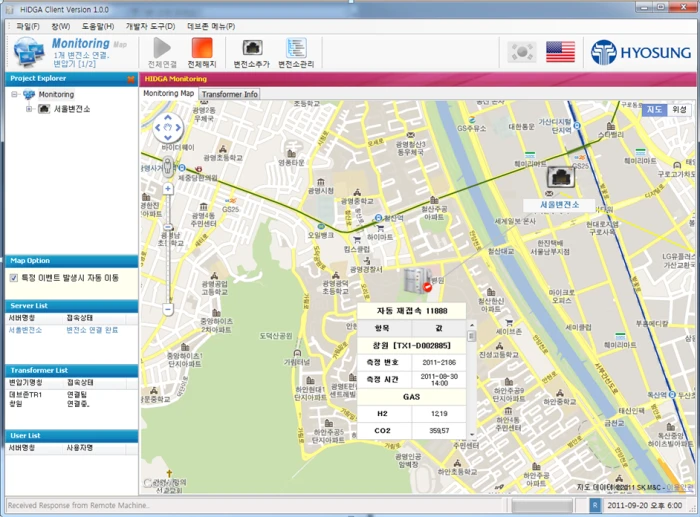Open the 데브존 메뉴(P) menu
The width and height of the screenshot is (700, 517).
click(211, 26)
